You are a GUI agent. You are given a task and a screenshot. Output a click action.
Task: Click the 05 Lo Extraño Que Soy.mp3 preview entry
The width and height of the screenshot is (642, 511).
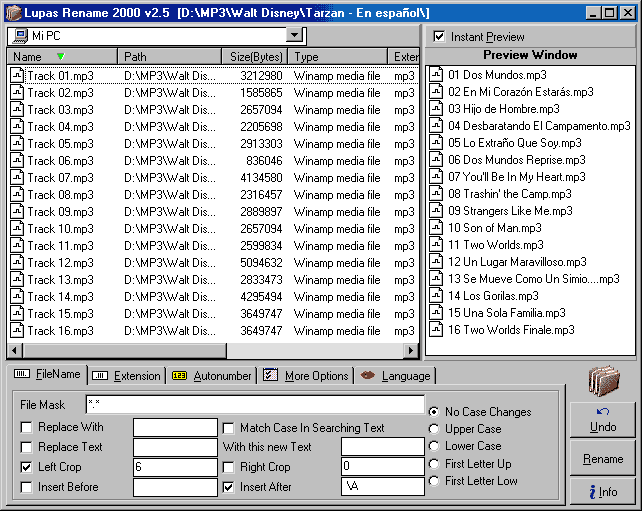[x=515, y=142]
